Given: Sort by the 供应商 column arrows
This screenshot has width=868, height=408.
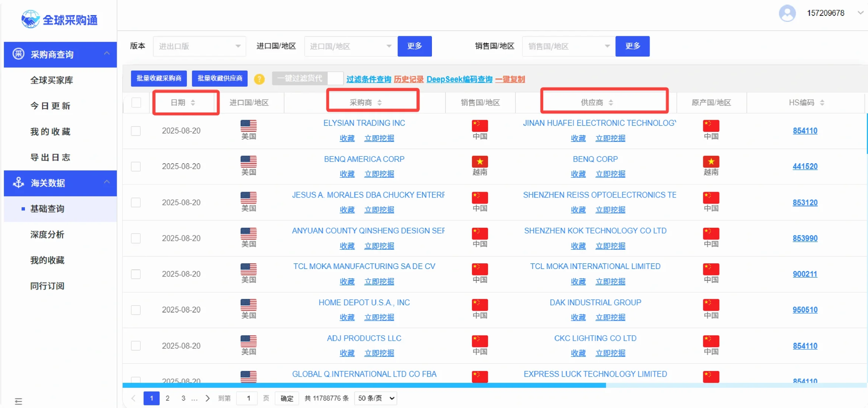Looking at the screenshot, I should (611, 103).
